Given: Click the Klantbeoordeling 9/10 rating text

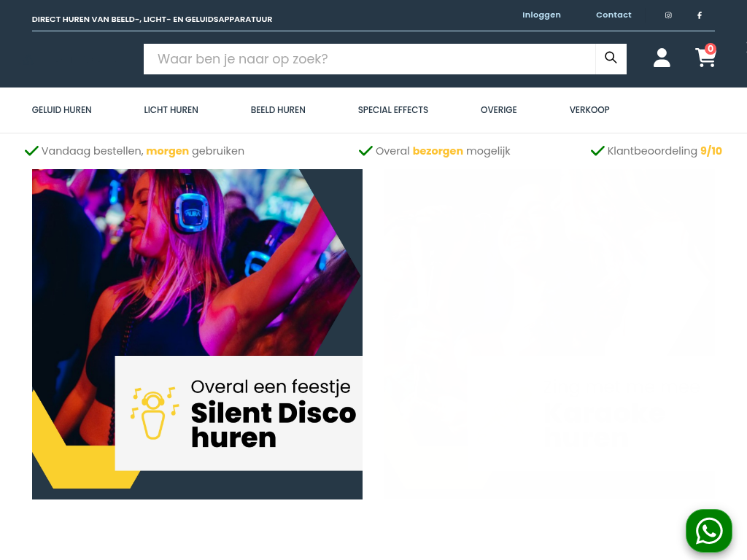Looking at the screenshot, I should point(664,151).
